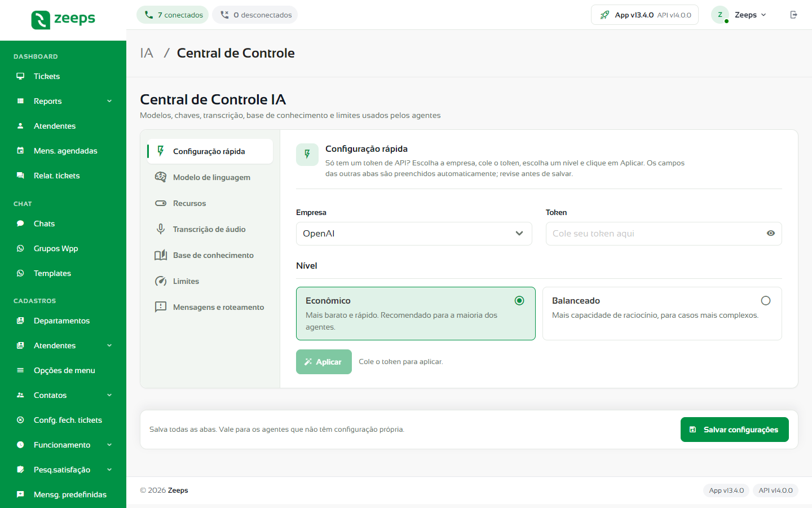Open the Mensagens e roteamento tab
The width and height of the screenshot is (812, 508).
[210, 307]
